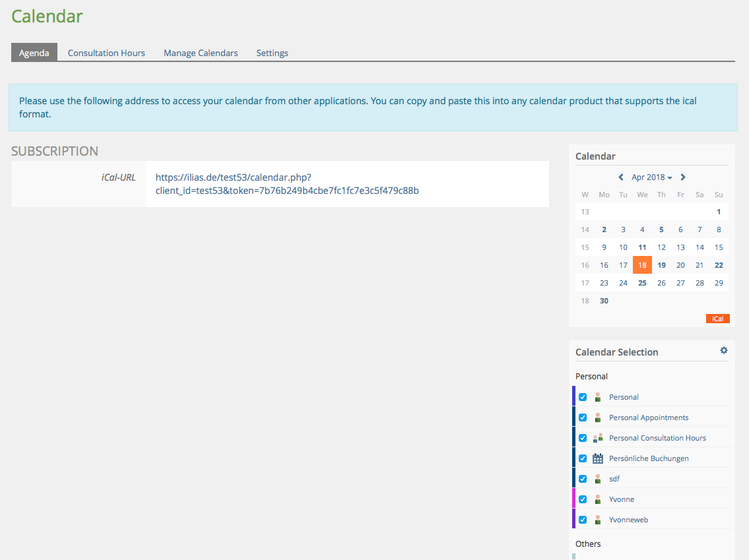Click the Personal calendar user icon
Screen dimensions: 749x560
(x=598, y=397)
